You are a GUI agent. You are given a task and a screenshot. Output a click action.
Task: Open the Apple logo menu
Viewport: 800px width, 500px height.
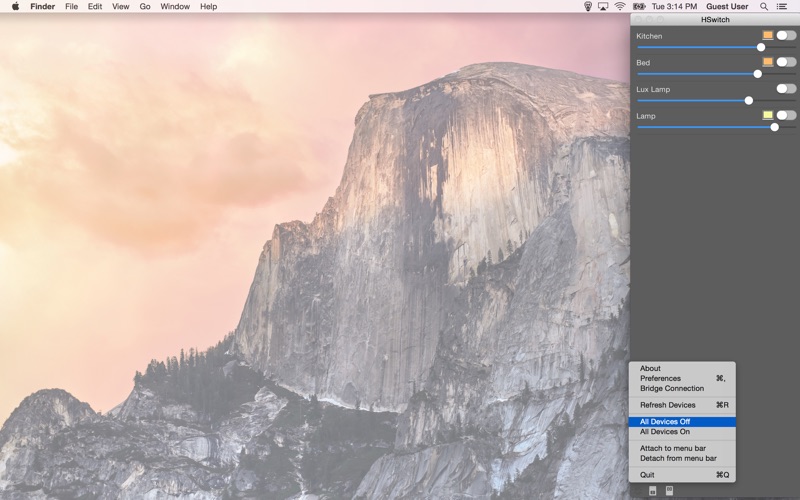pyautogui.click(x=15, y=6)
